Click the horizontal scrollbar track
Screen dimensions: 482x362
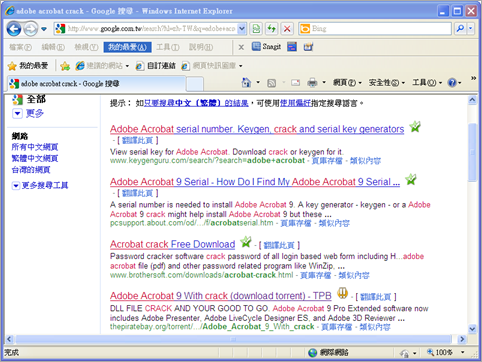(233, 339)
